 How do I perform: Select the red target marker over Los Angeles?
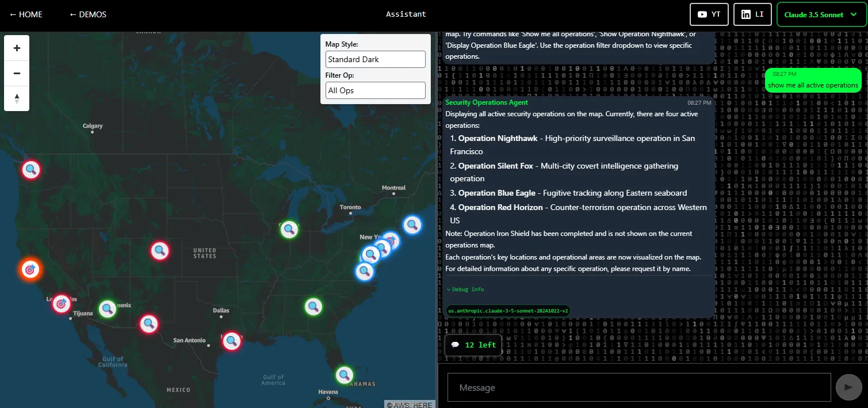click(x=62, y=303)
